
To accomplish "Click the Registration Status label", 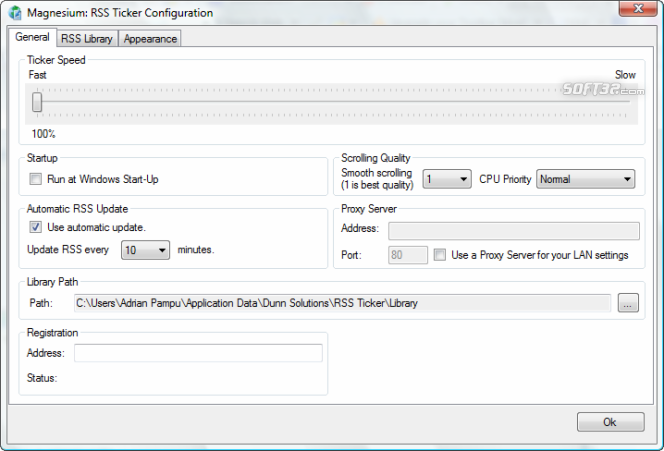I will [42, 378].
